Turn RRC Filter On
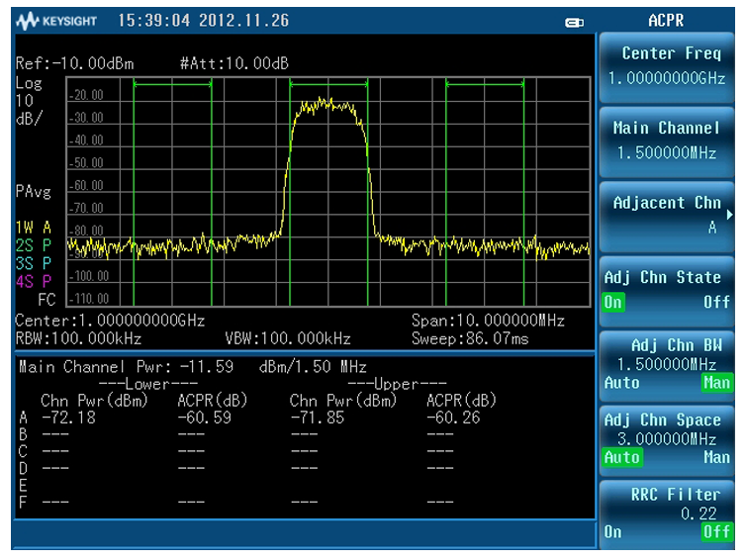 tap(612, 532)
